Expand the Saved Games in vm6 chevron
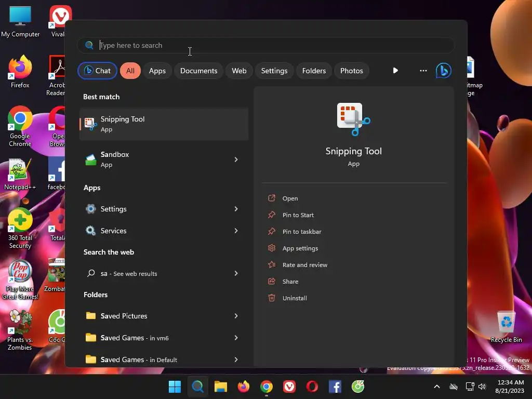This screenshot has height=399, width=532. pyautogui.click(x=236, y=338)
